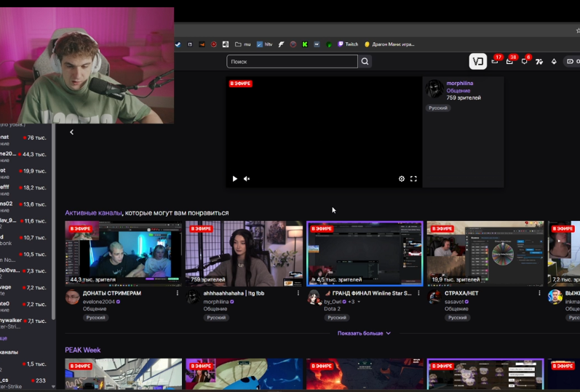Screen dimensions: 580x392
Task: Play the featured morphilina stream
Action: (x=234, y=179)
